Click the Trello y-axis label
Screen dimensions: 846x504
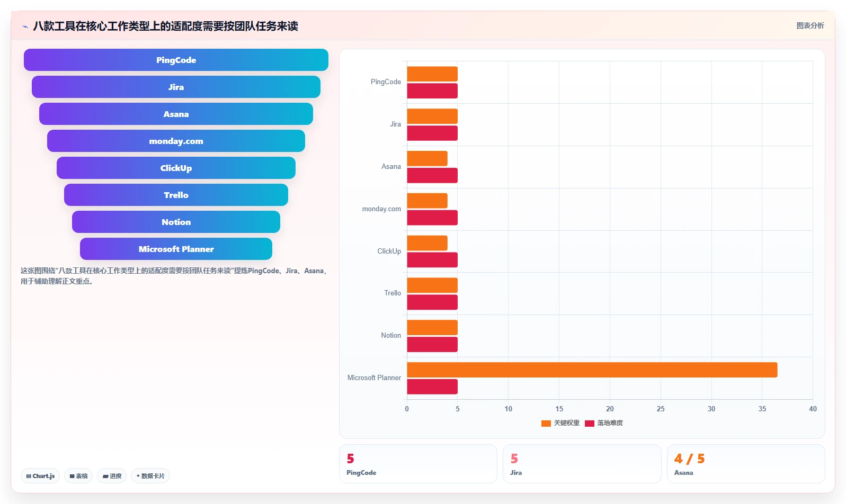pos(393,293)
